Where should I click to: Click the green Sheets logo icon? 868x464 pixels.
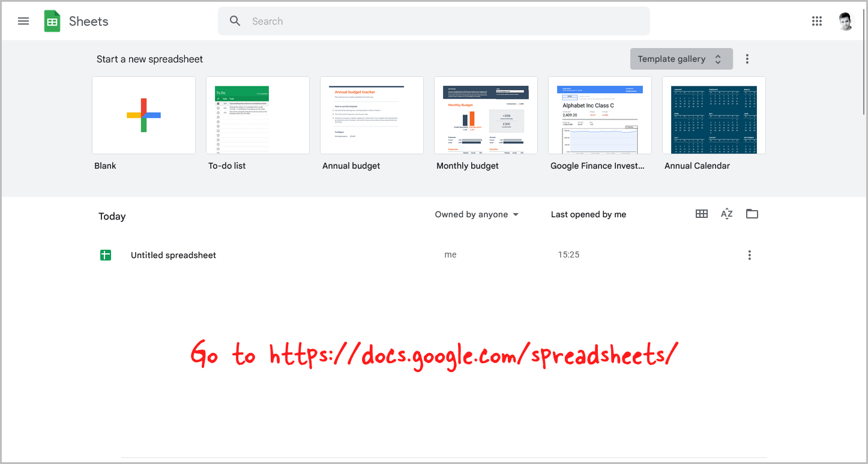pos(52,21)
